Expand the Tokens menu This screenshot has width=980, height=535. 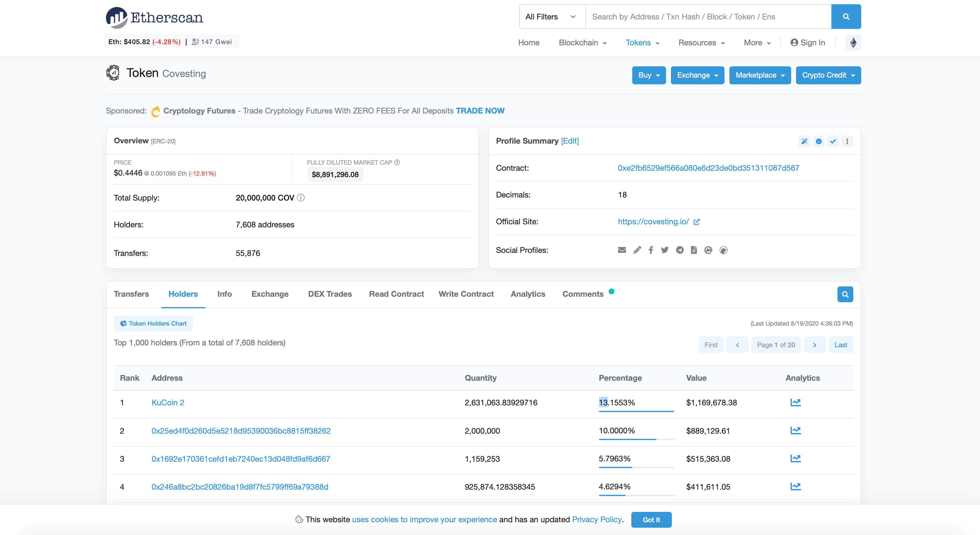click(x=643, y=43)
